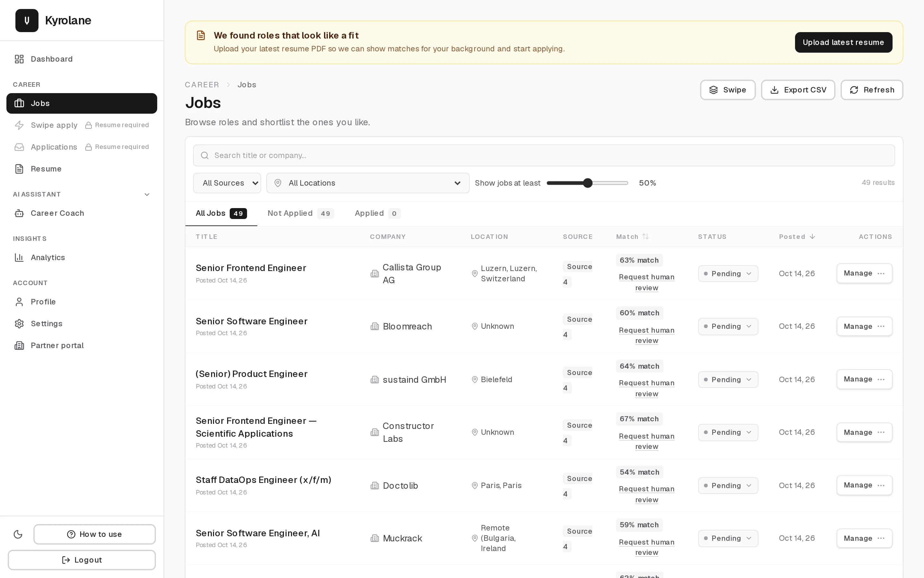Click the location pin icon next to Bielefeld
This screenshot has width=924, height=578.
475,380
